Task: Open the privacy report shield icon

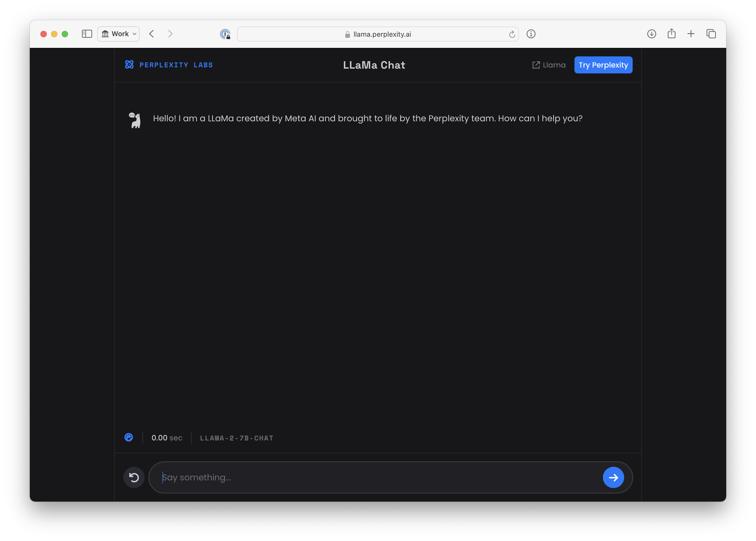Action: [x=225, y=34]
